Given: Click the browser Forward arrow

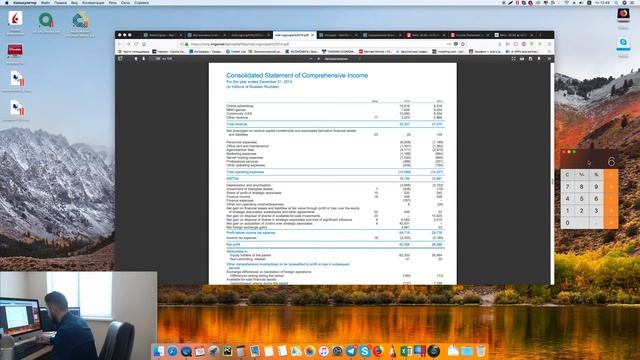Looking at the screenshot, I should (128, 44).
